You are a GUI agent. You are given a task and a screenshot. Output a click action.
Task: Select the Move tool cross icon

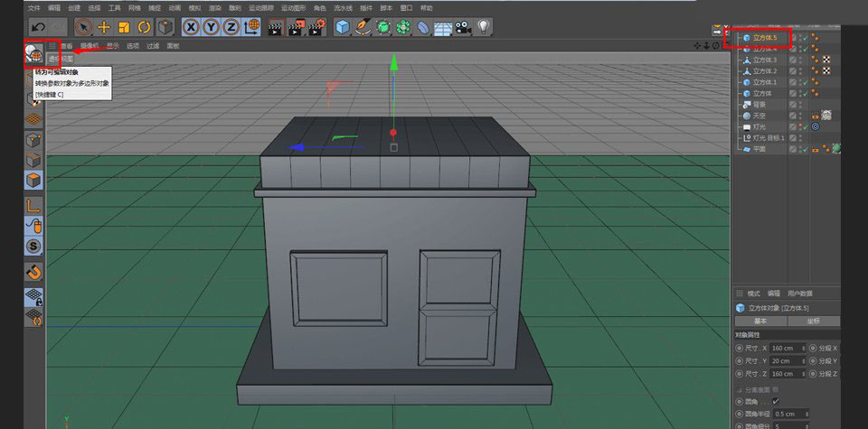104,27
